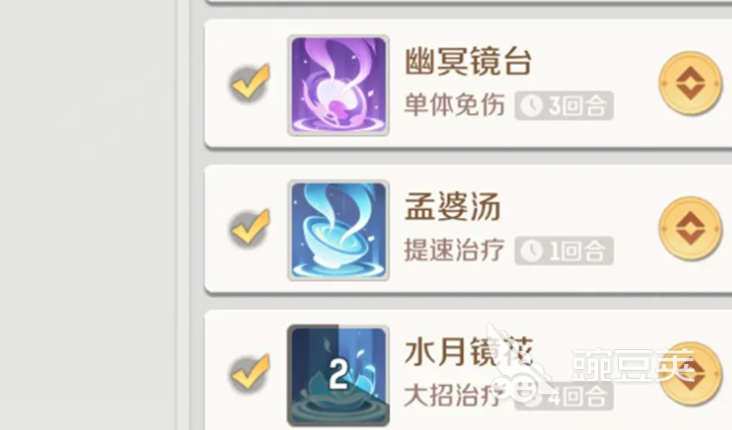
Task: Click the 1回合 cooldown badge
Action: tap(564, 251)
